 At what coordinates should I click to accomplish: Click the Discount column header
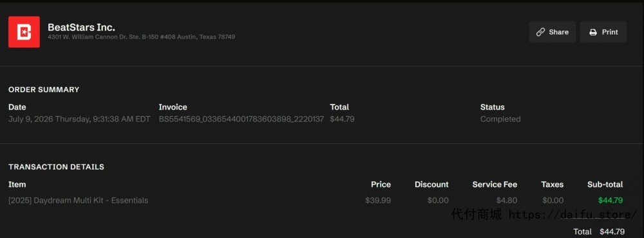(x=431, y=184)
